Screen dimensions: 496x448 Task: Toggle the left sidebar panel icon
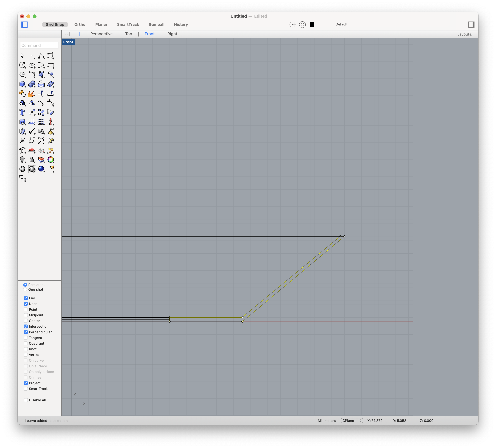coord(25,24)
